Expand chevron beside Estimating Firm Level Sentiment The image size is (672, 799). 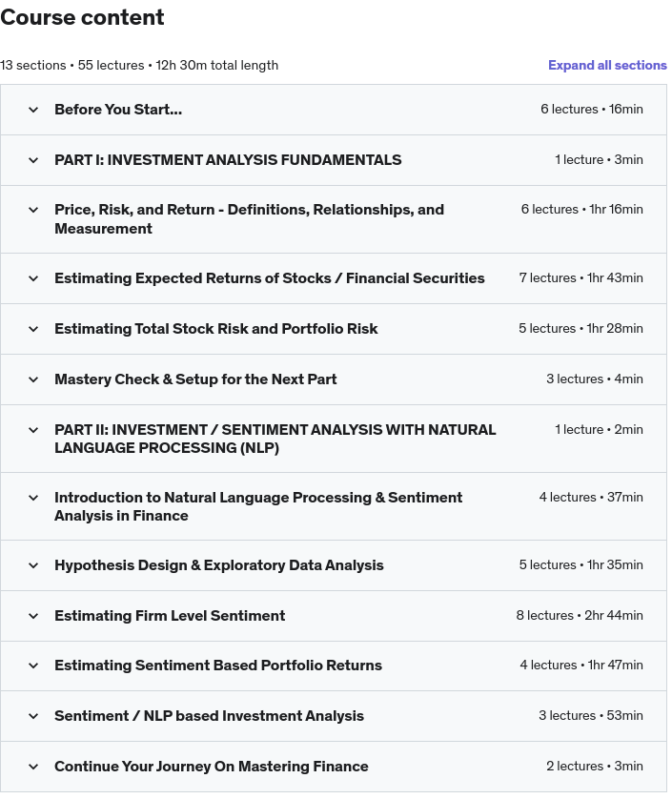pyautogui.click(x=33, y=616)
